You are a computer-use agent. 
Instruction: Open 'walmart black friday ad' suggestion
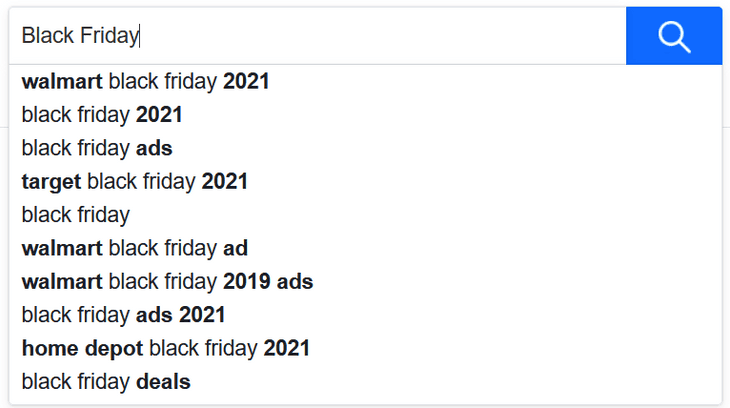coord(135,248)
